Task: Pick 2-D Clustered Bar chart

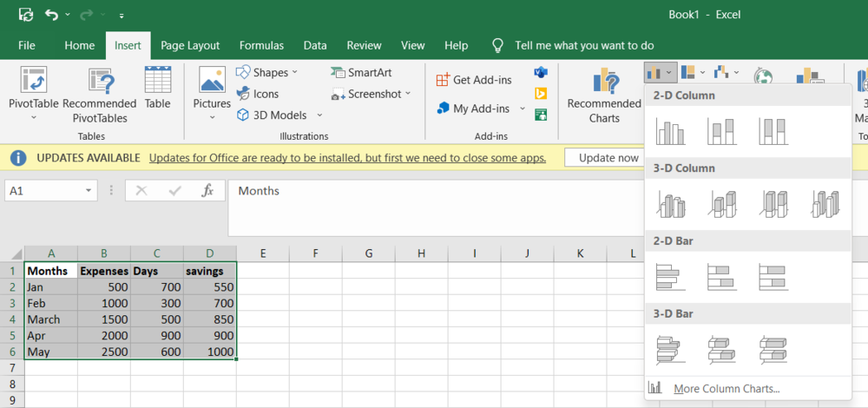Action: point(670,277)
